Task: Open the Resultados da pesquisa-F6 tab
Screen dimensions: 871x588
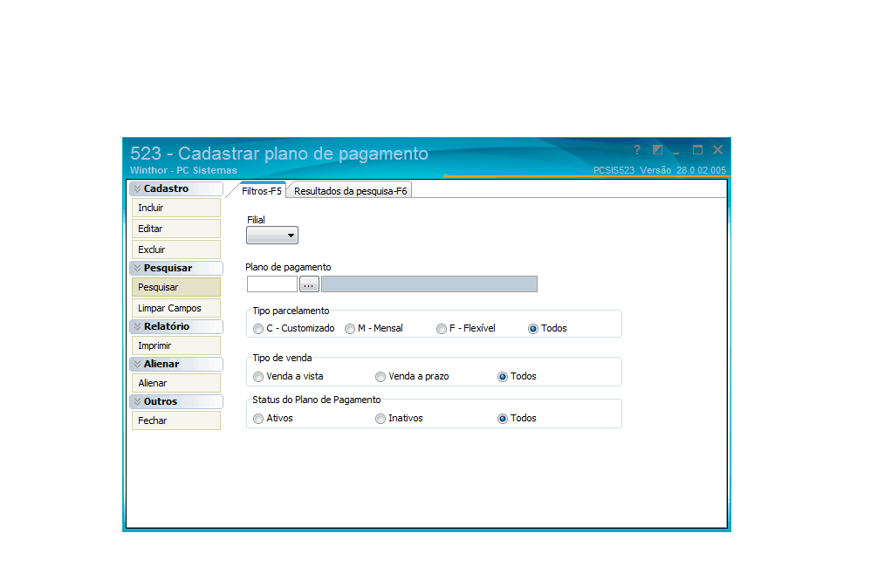Action: (x=351, y=191)
